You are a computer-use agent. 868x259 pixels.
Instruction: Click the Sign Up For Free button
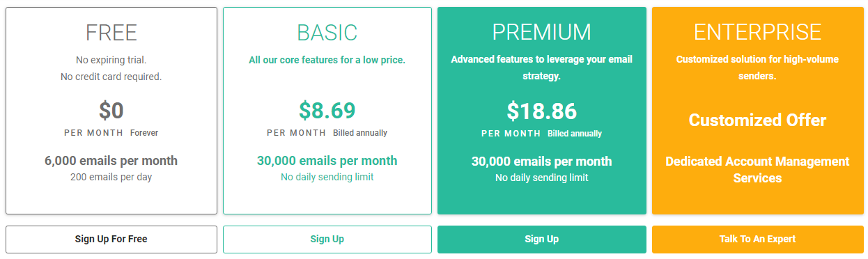pos(111,239)
